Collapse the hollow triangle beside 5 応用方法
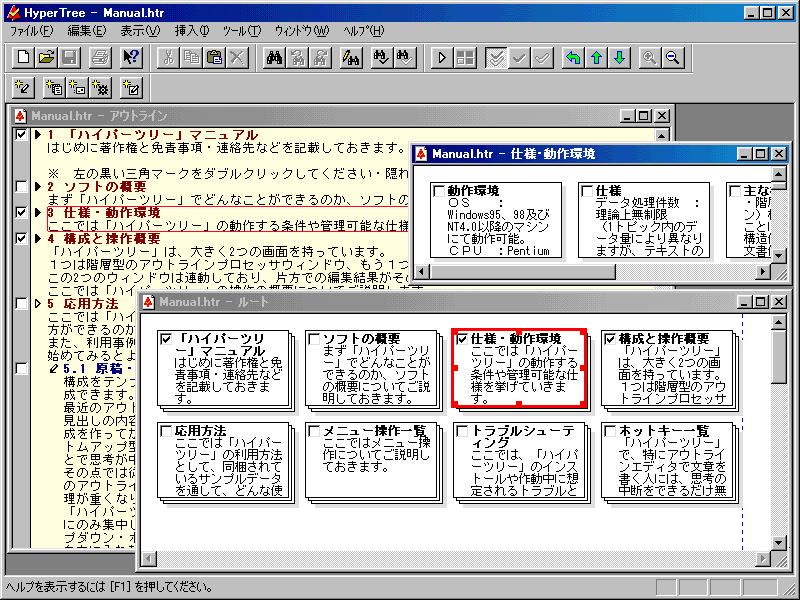800x600 pixels. (x=38, y=304)
